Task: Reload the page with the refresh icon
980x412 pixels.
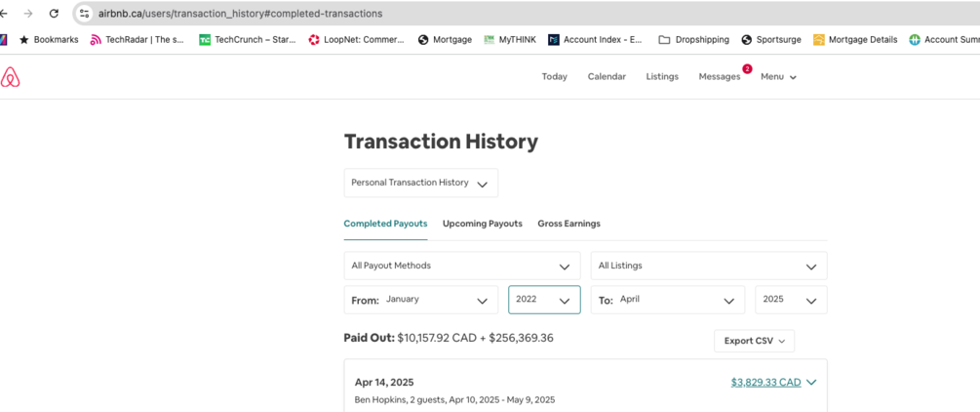Action: 54,14
